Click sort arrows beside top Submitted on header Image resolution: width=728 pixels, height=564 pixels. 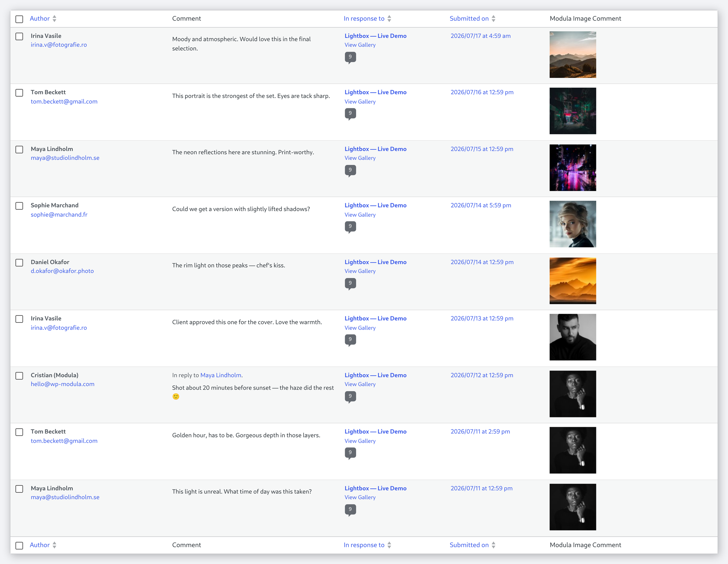click(x=493, y=19)
